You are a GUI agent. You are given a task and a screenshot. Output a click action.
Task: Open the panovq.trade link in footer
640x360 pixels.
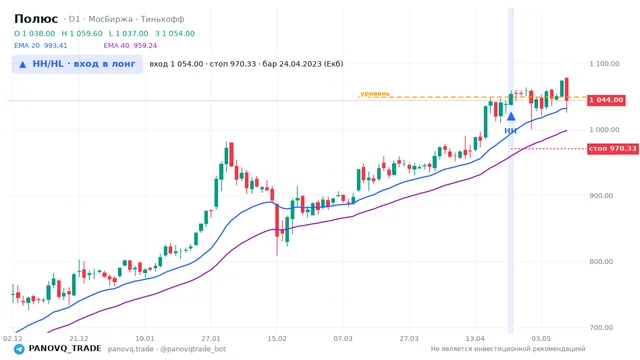click(x=131, y=349)
